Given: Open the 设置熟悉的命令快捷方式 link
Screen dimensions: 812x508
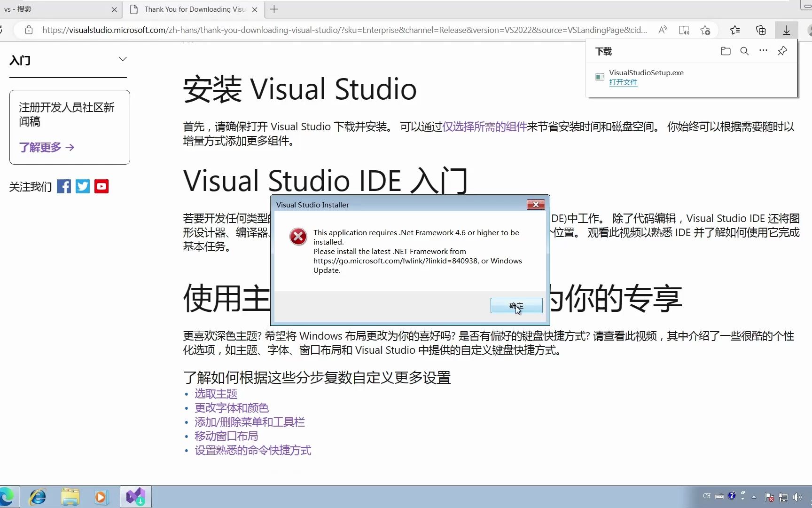Looking at the screenshot, I should tap(253, 450).
